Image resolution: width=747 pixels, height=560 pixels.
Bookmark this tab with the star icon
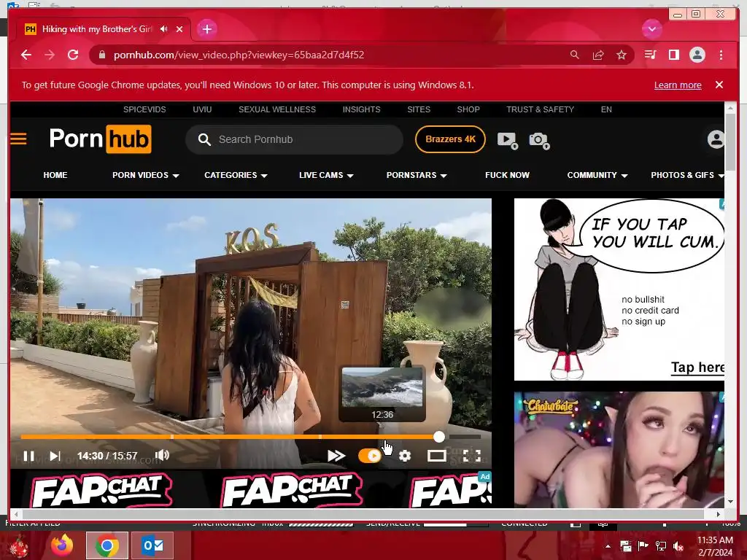coord(622,55)
